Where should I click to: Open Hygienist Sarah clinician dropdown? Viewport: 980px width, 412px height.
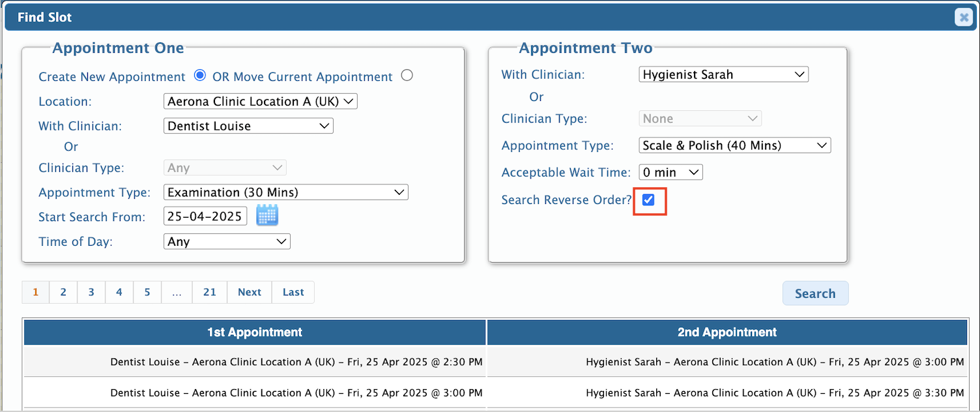click(723, 74)
